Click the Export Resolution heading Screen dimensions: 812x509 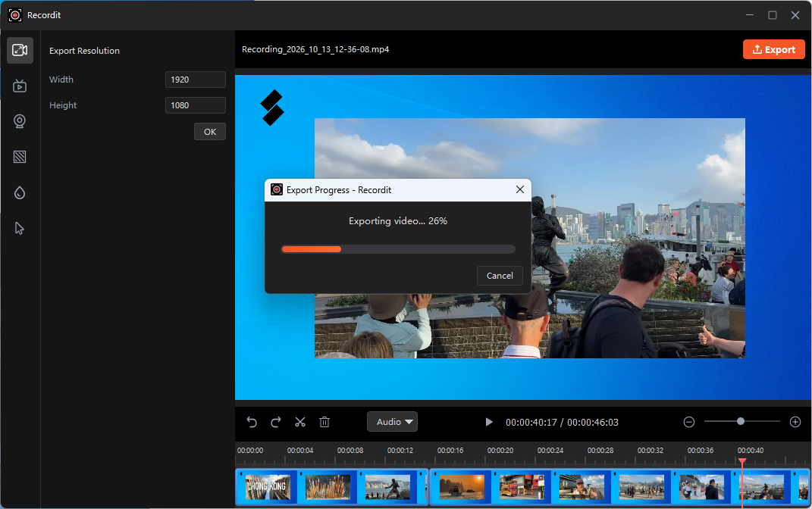point(84,51)
